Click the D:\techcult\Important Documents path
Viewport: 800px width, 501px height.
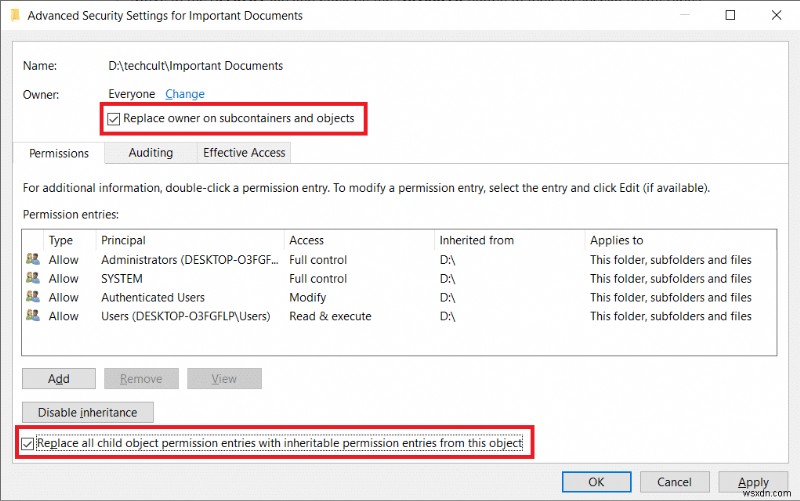pos(195,66)
